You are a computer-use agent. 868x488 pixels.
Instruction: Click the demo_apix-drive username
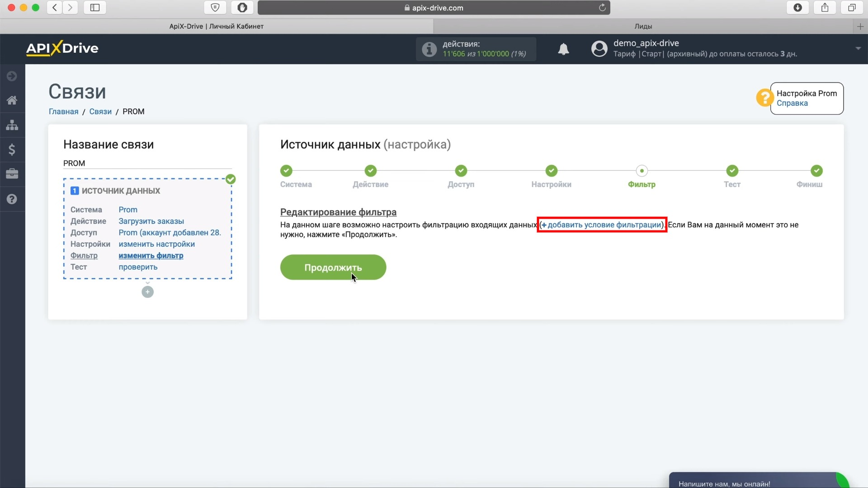point(646,43)
